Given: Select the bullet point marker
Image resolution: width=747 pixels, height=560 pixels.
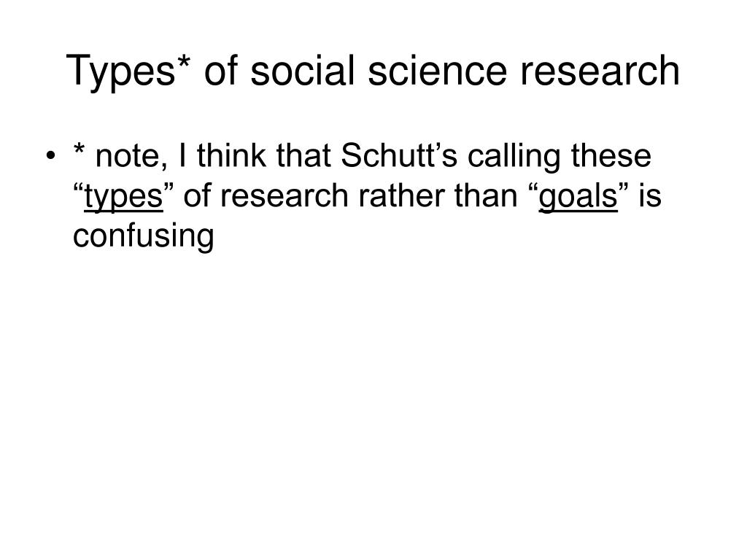Looking at the screenshot, I should tap(51, 156).
